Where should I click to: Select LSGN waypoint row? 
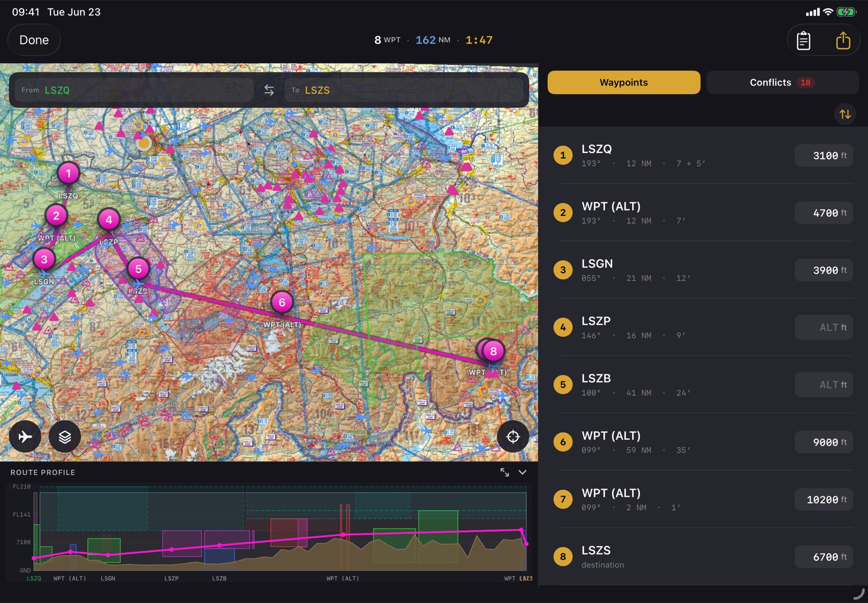click(x=703, y=270)
